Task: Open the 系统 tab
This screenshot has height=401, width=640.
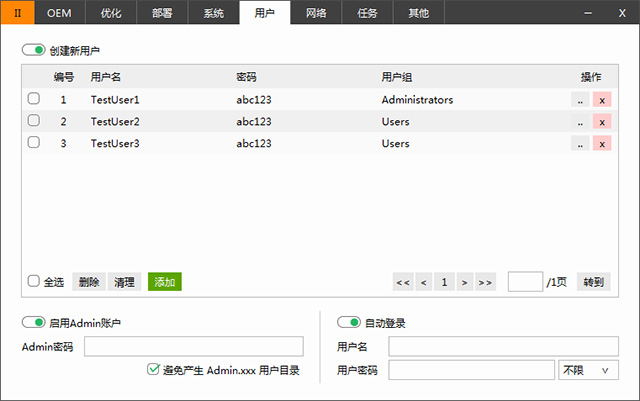Action: [213, 13]
